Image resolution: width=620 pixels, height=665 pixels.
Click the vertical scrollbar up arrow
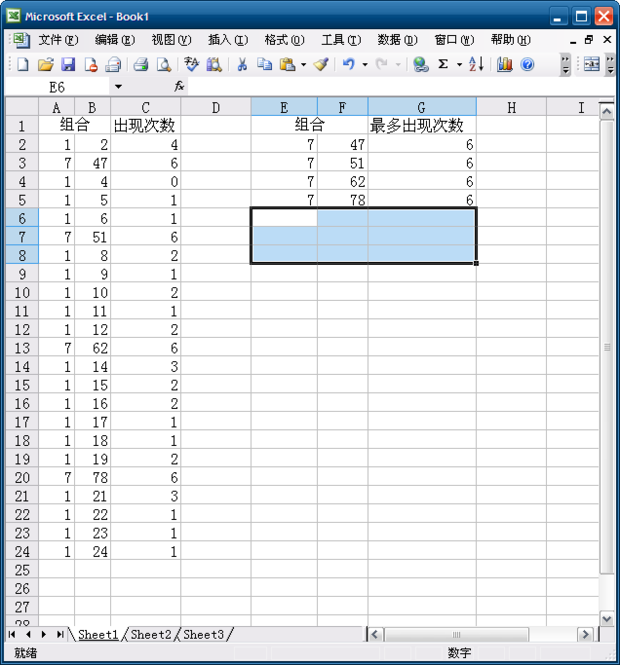click(606, 112)
